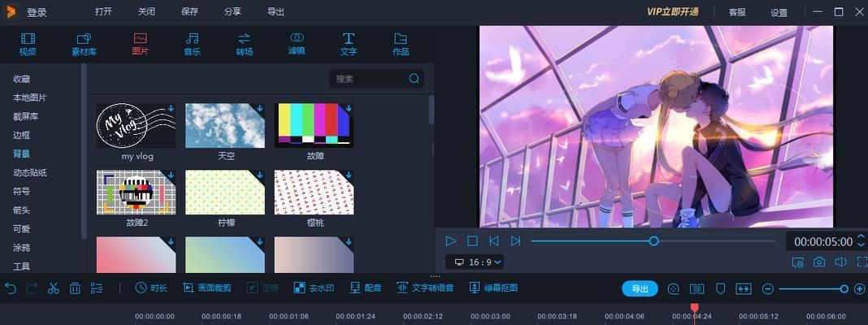Open preview display settings icon
The width and height of the screenshot is (868, 325).
(797, 262)
